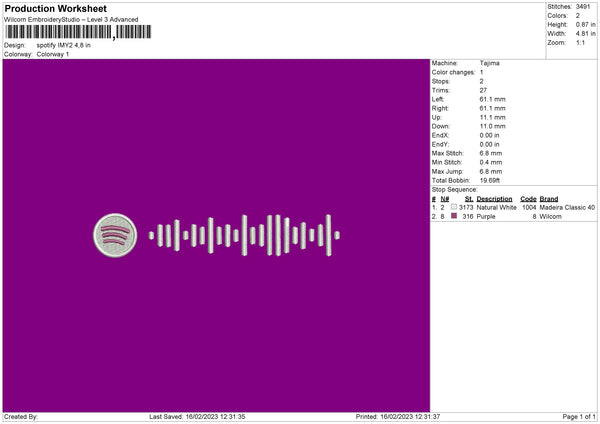Click the St. column header
Viewport: 600px width, 424px height.
[469, 199]
